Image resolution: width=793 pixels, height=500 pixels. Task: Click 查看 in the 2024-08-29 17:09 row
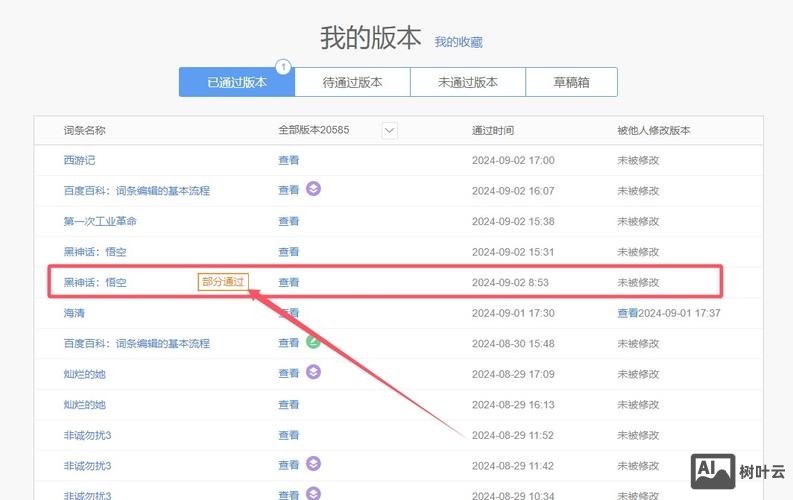pos(289,374)
